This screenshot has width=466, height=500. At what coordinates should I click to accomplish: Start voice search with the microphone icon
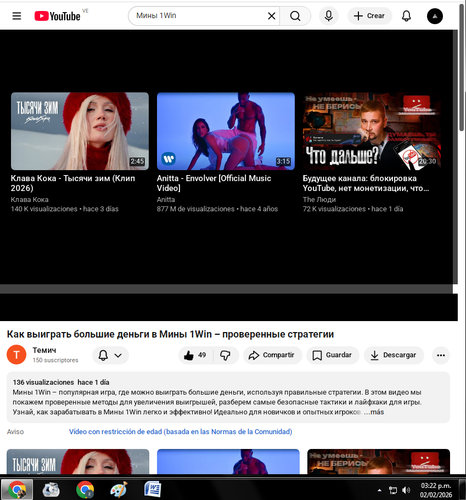(328, 16)
